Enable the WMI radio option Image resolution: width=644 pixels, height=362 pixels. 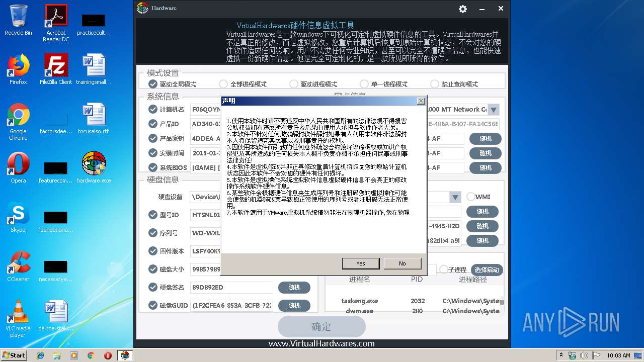point(471,197)
